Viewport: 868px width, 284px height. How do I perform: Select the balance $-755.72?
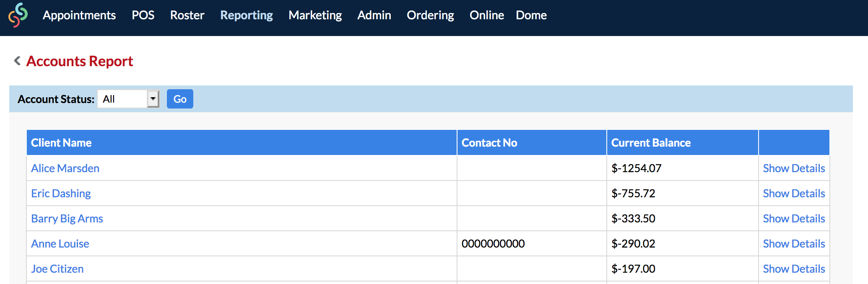pyautogui.click(x=633, y=193)
